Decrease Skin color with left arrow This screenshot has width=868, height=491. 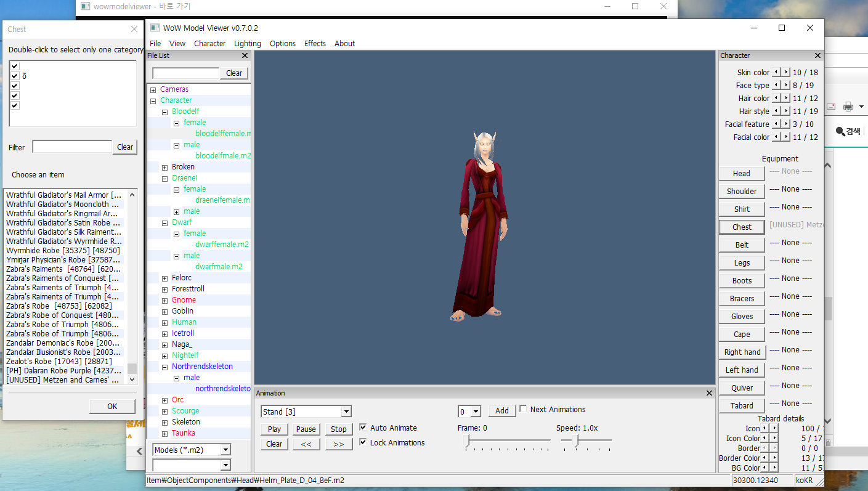tap(777, 72)
